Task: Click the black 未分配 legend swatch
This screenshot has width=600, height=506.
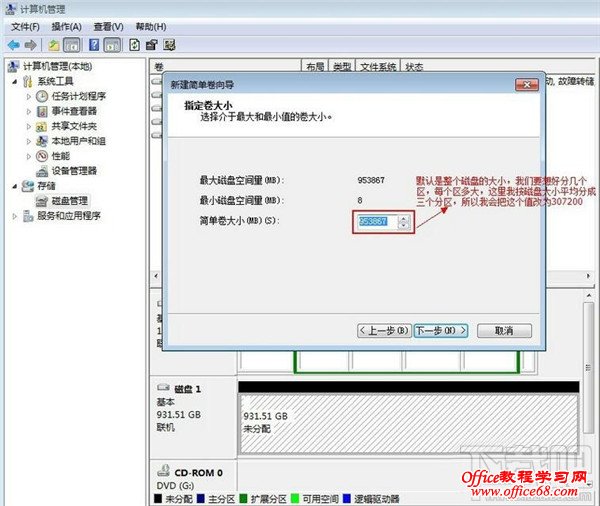Action: [x=158, y=498]
